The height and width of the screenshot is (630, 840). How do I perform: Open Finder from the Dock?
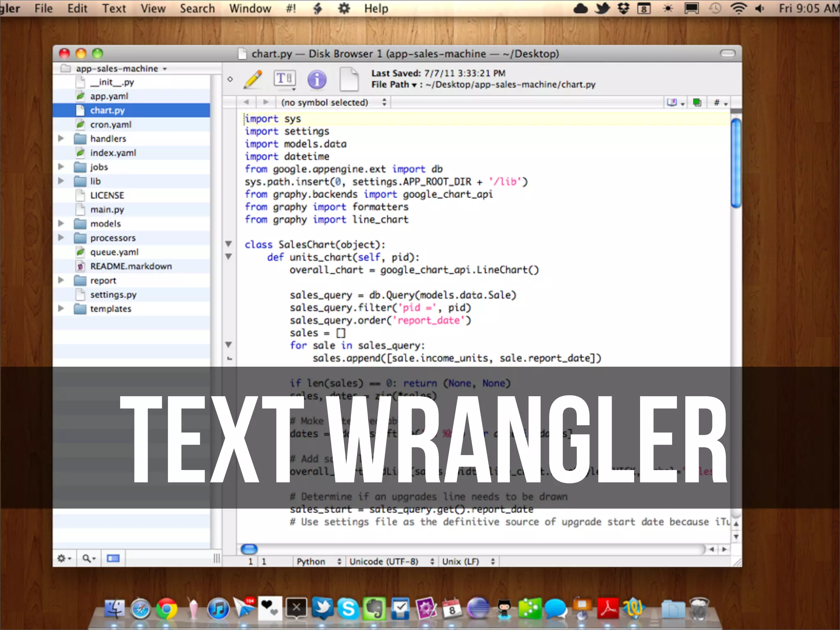[x=114, y=608]
